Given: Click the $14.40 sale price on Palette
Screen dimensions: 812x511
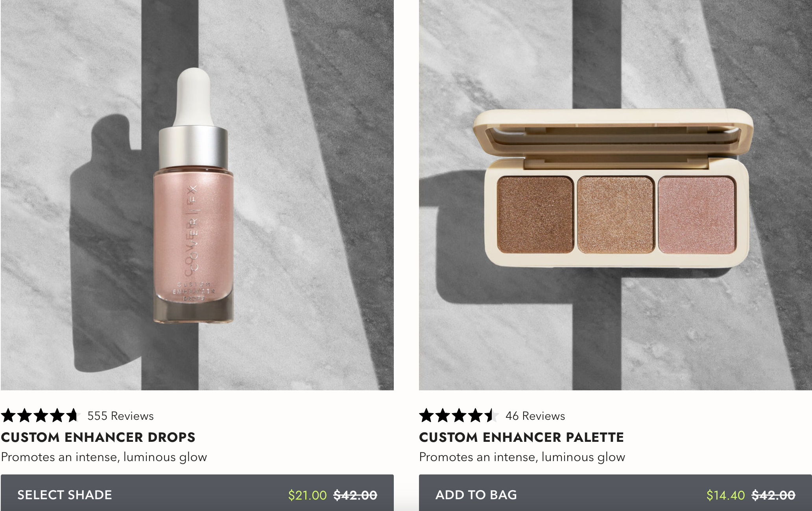Looking at the screenshot, I should (x=725, y=495).
